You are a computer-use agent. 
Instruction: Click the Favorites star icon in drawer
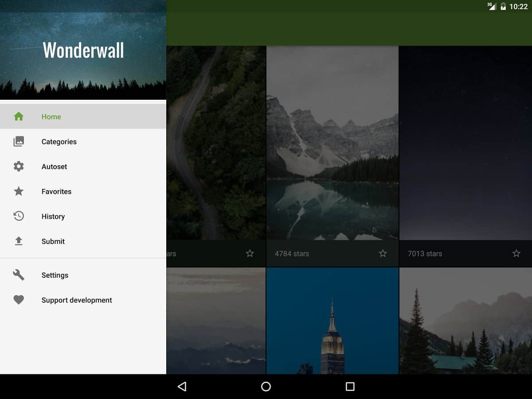[19, 191]
